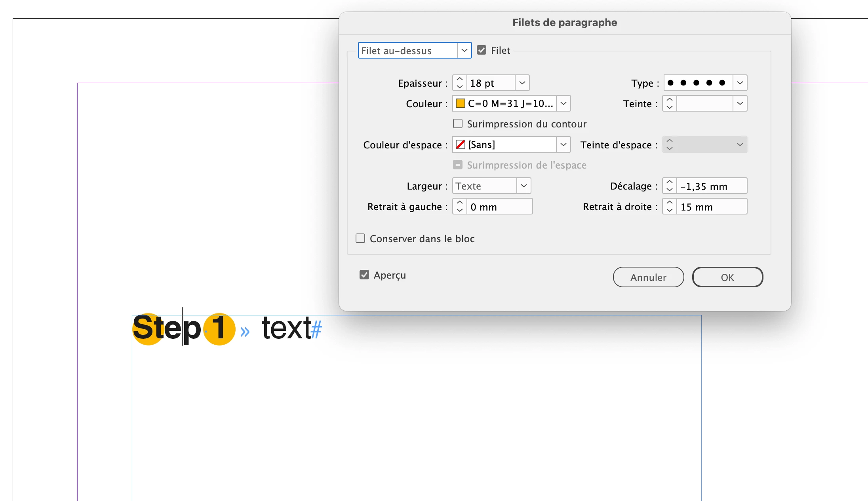Expand the Largeur Texte dropdown
This screenshot has width=868, height=501.
point(523,186)
